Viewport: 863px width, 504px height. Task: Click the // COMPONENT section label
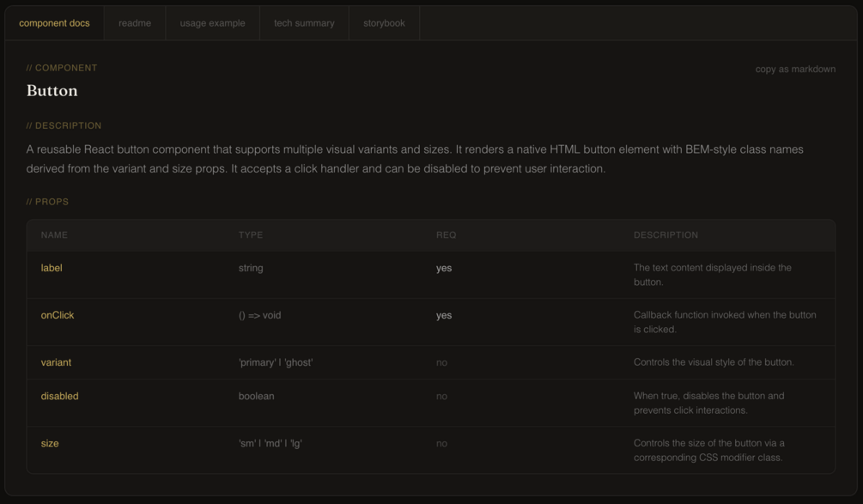click(x=62, y=68)
